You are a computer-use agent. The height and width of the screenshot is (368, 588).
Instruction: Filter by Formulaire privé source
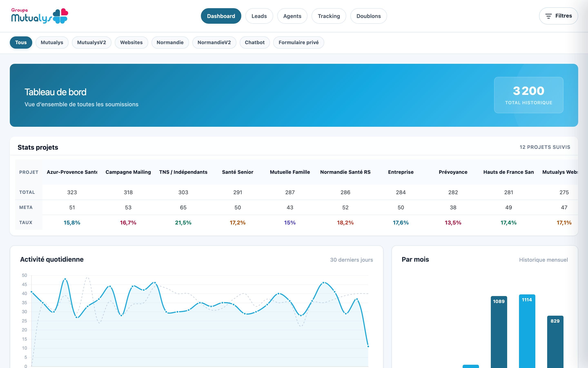coord(299,42)
